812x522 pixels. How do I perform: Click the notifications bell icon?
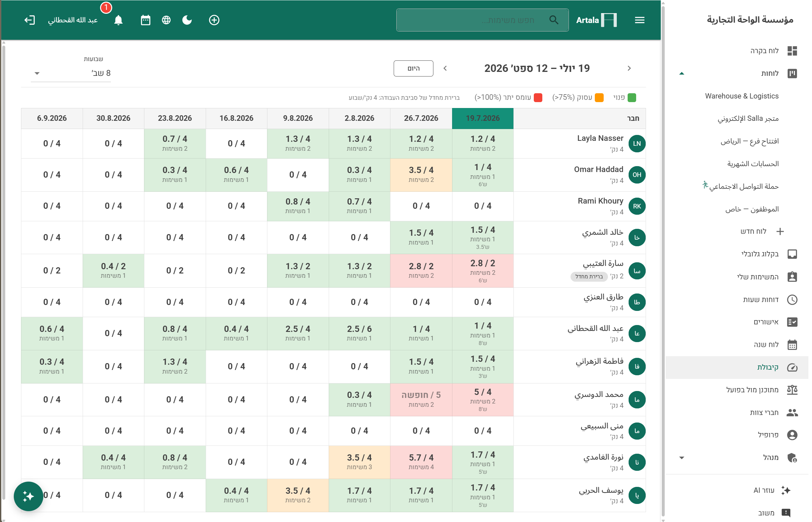(x=118, y=20)
